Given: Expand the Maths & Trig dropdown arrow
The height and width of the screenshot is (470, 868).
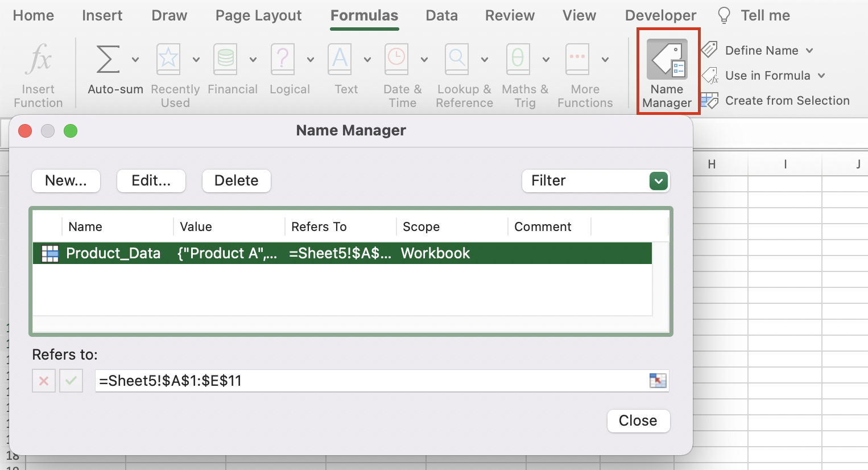Looking at the screenshot, I should [x=546, y=59].
